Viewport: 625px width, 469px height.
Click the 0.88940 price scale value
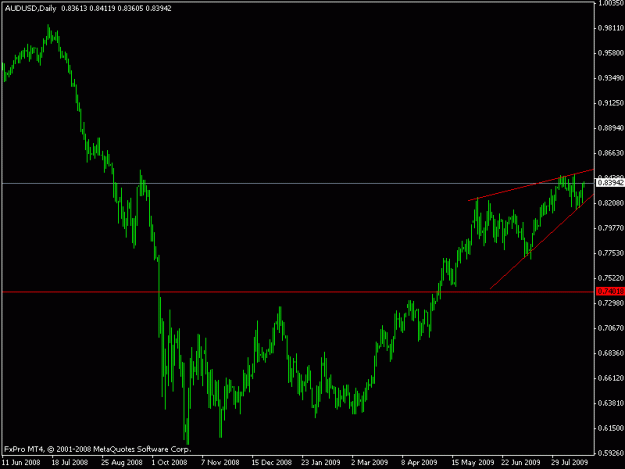[611, 128]
